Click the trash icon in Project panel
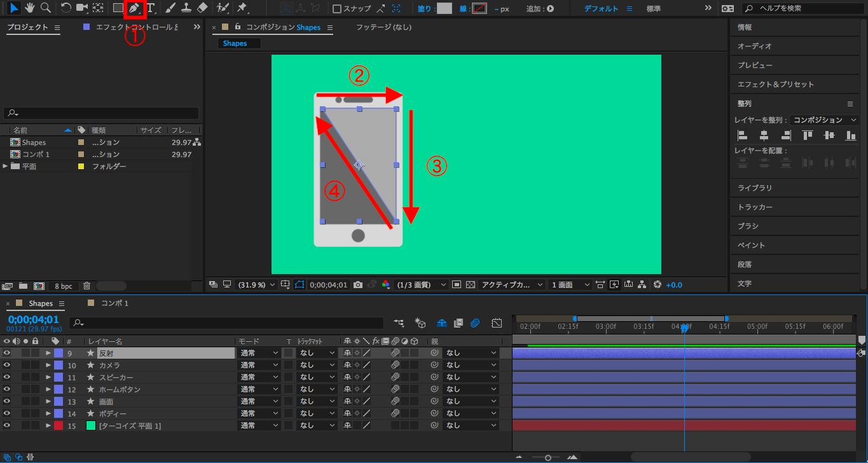This screenshot has width=868, height=463. [x=87, y=286]
